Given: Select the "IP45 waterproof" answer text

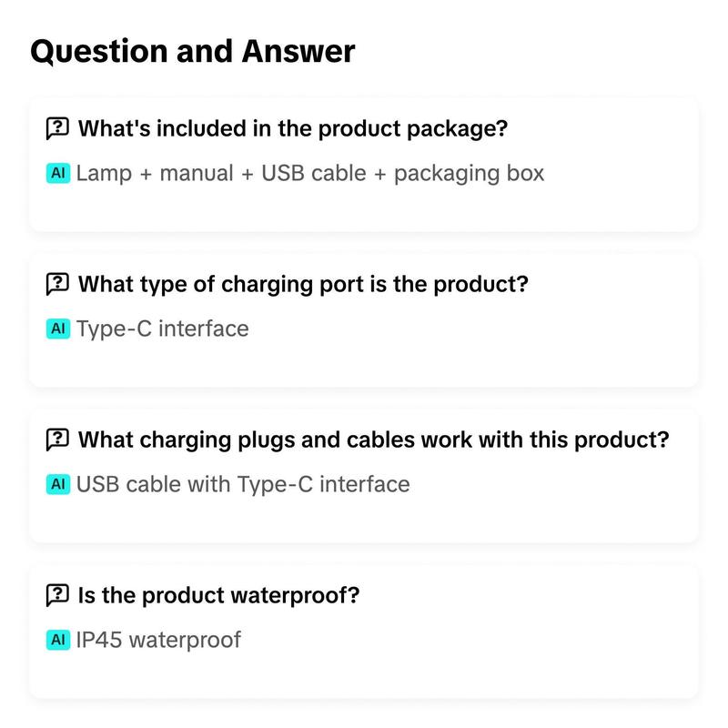Looking at the screenshot, I should point(158,641).
